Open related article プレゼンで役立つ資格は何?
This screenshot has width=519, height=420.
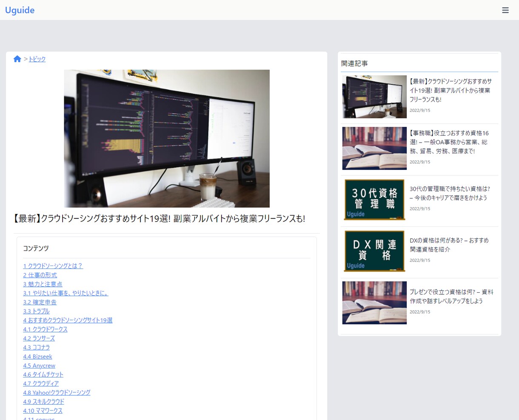coord(451,296)
